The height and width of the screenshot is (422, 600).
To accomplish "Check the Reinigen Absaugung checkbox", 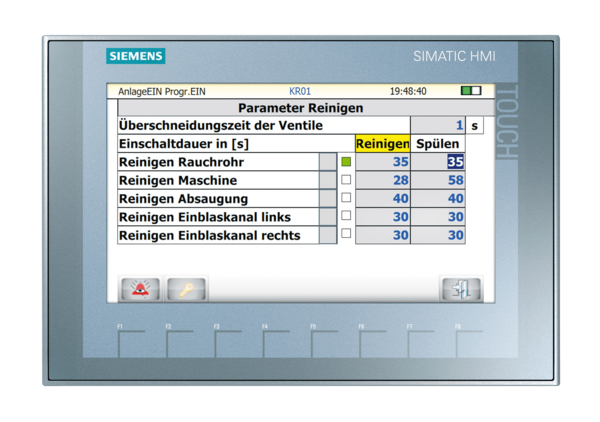I will [346, 198].
